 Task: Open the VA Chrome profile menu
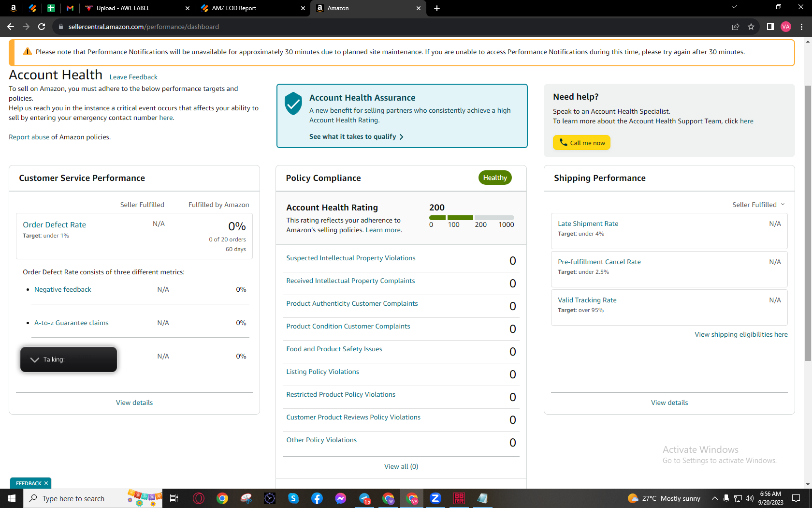pyautogui.click(x=786, y=27)
